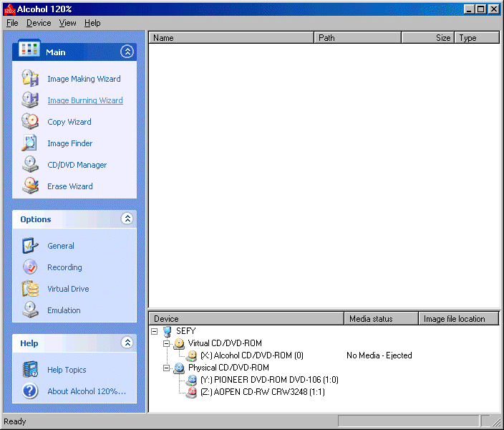Collapse the Help panel section

click(127, 343)
